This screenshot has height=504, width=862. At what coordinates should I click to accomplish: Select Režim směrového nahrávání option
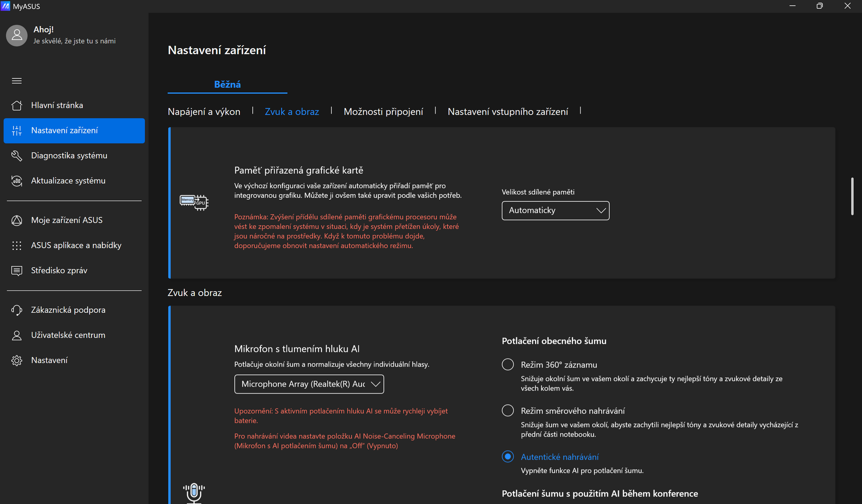pyautogui.click(x=508, y=411)
